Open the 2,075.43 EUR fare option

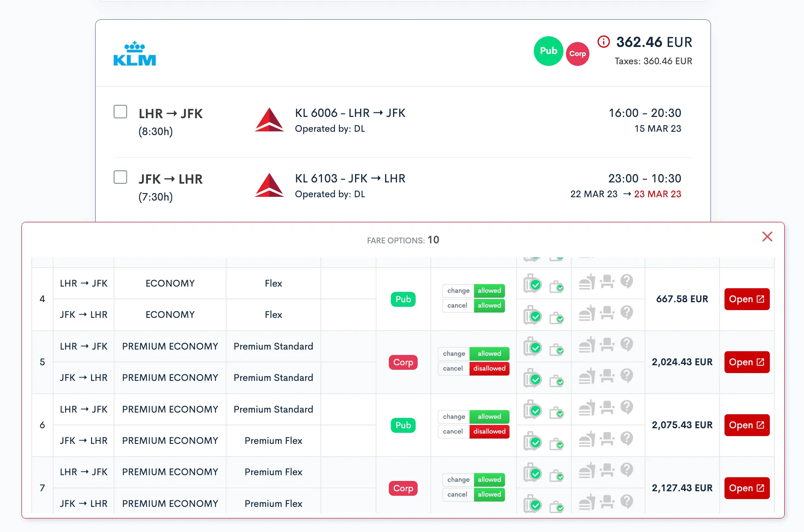coord(746,425)
